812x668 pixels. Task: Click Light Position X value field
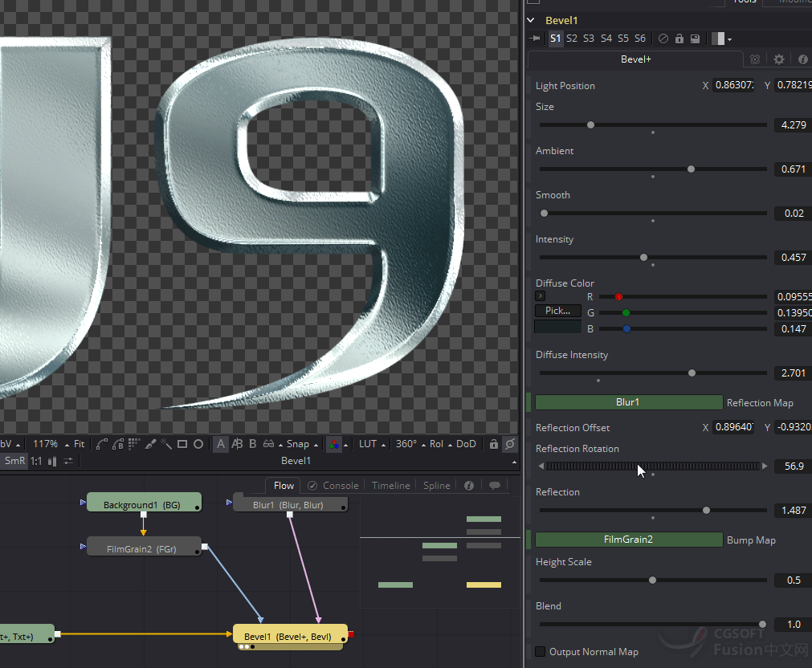(x=734, y=85)
